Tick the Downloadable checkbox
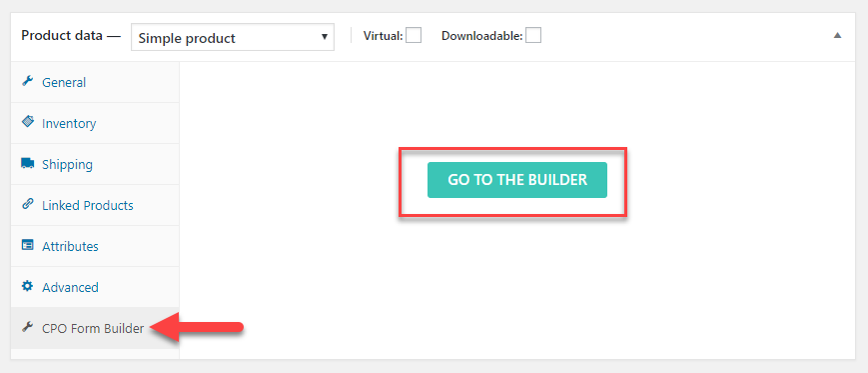 click(x=533, y=36)
